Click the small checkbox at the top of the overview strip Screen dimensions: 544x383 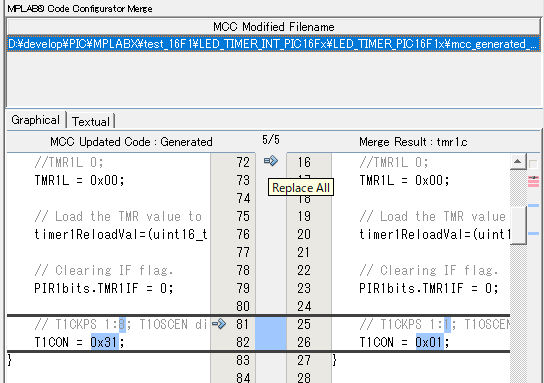[533, 164]
